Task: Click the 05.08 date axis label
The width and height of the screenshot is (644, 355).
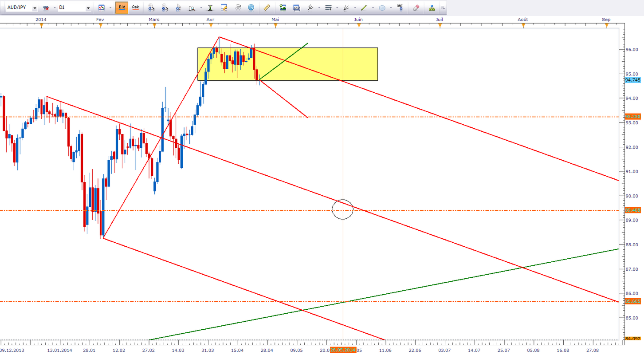Action: point(533,350)
